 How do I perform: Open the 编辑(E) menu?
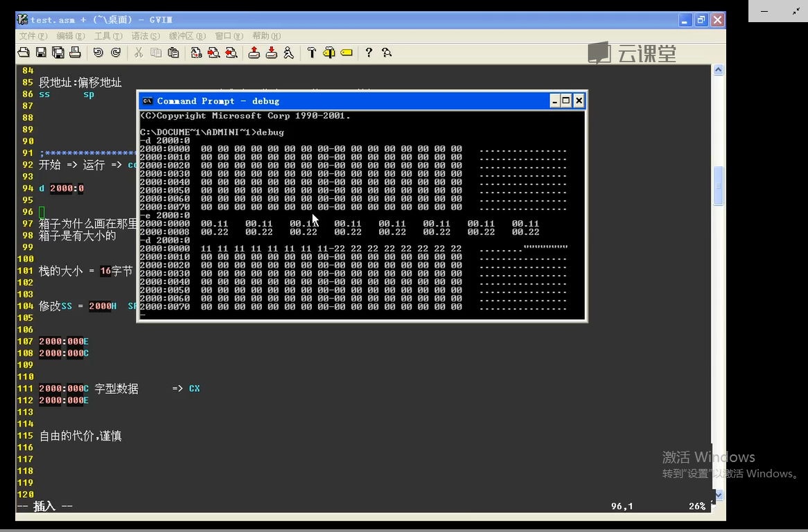click(71, 36)
